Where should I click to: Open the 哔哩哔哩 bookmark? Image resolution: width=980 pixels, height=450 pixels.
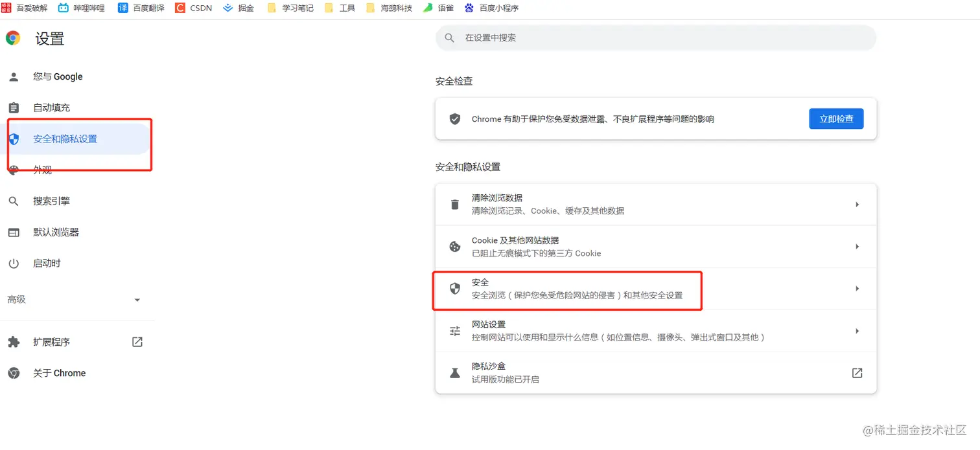click(x=81, y=8)
